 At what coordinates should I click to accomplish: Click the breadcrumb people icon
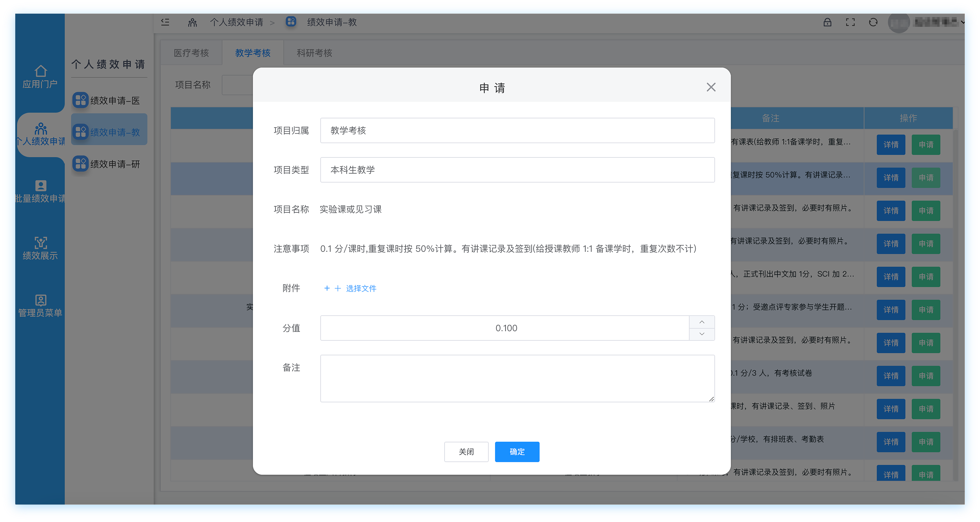192,22
